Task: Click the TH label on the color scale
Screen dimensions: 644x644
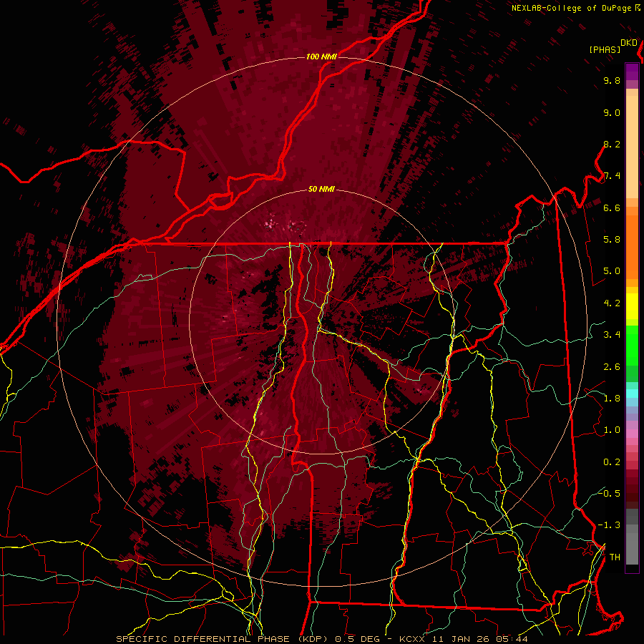Action: (x=615, y=557)
